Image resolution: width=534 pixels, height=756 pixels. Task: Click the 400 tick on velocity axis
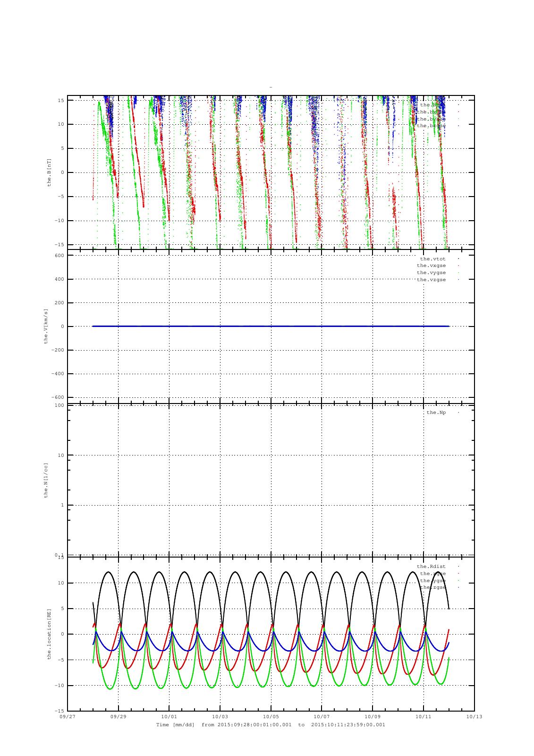coord(59,279)
